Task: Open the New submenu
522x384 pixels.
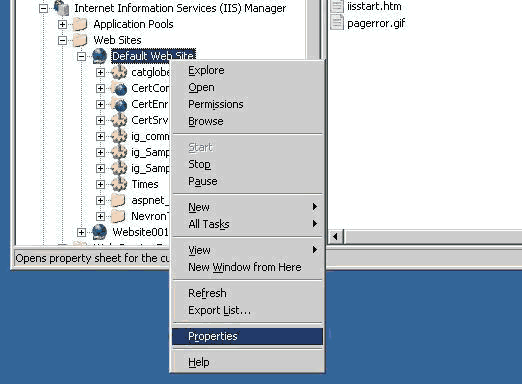Action: click(247, 207)
